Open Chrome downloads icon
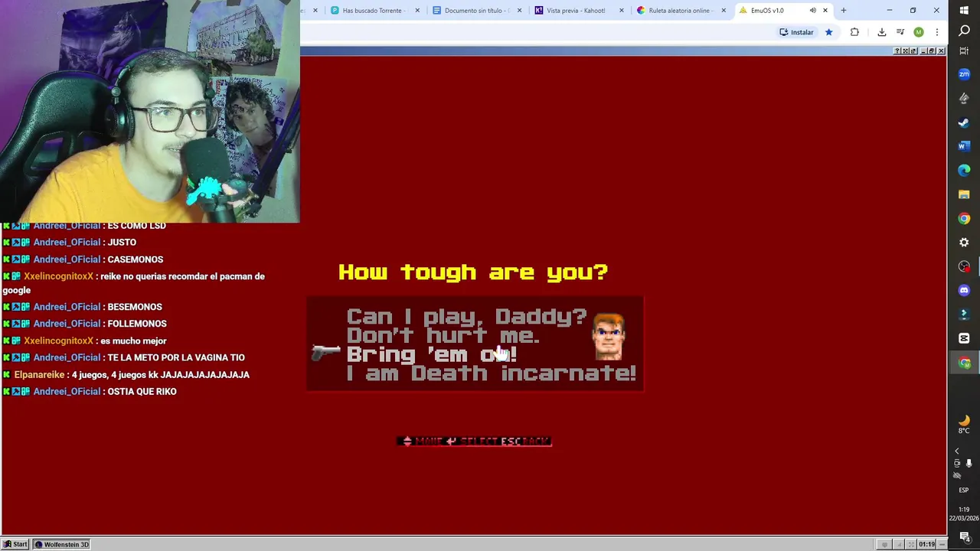980x551 pixels. (x=881, y=32)
